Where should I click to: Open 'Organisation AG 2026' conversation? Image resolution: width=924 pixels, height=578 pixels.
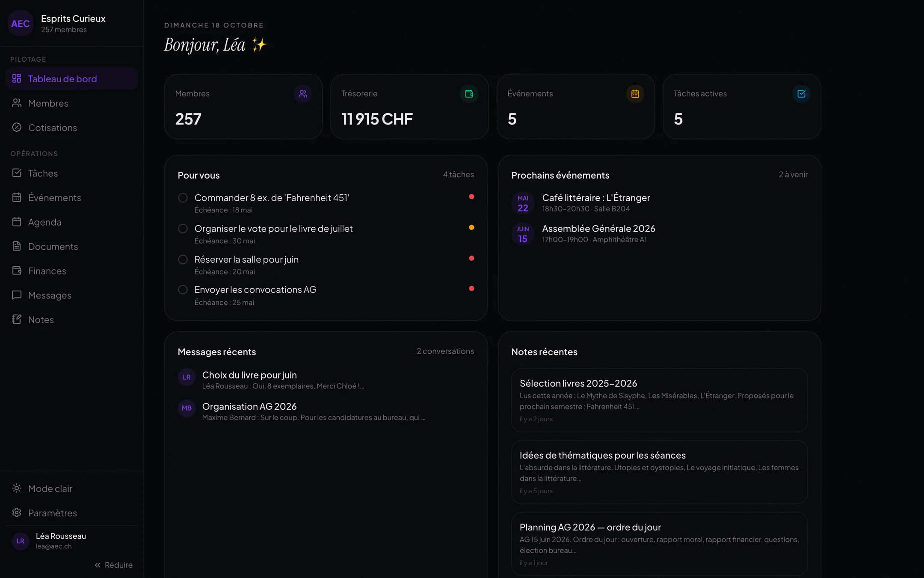click(326, 411)
